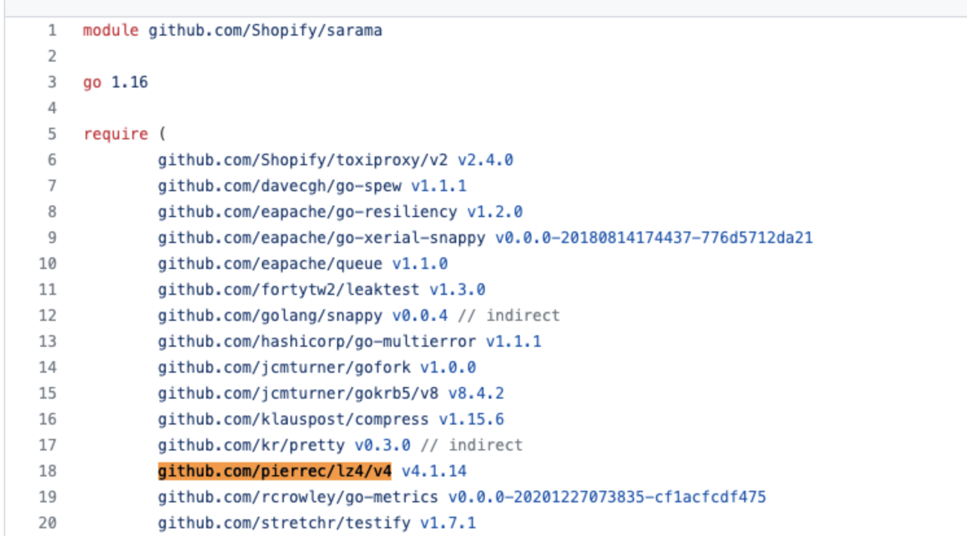Select go-spew version v1.1.1
Screen dimensions: 980x551
click(439, 186)
